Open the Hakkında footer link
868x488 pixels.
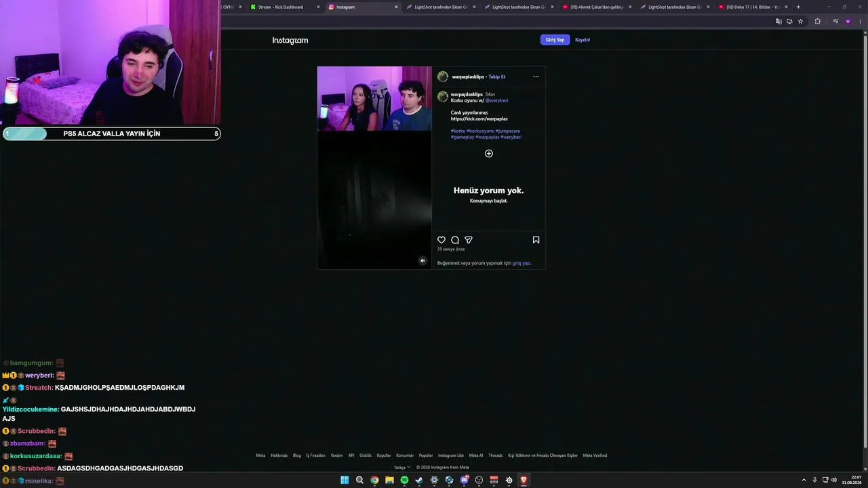pyautogui.click(x=279, y=455)
